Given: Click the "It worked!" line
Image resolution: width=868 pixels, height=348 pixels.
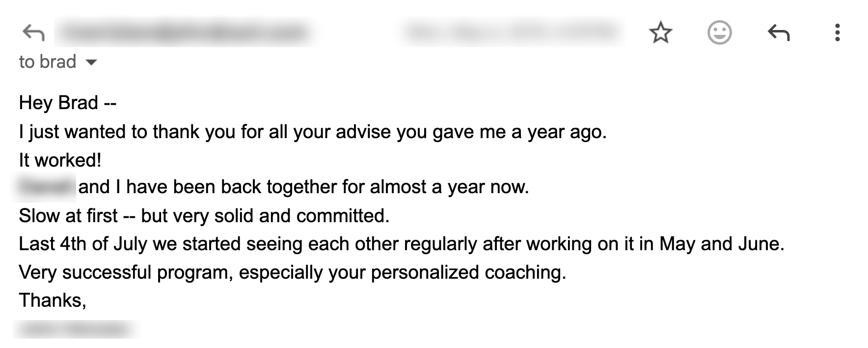Looking at the screenshot, I should point(60,160).
